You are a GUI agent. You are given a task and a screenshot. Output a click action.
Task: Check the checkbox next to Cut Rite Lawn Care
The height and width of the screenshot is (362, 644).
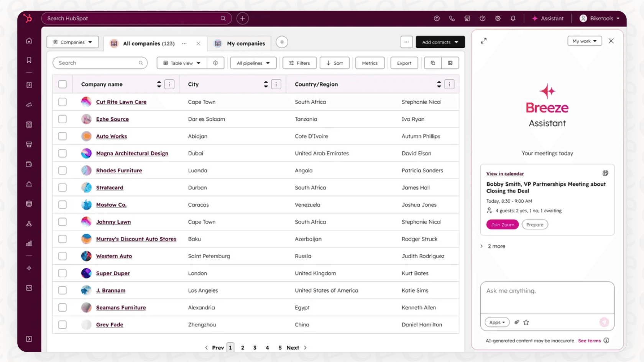pos(62,102)
